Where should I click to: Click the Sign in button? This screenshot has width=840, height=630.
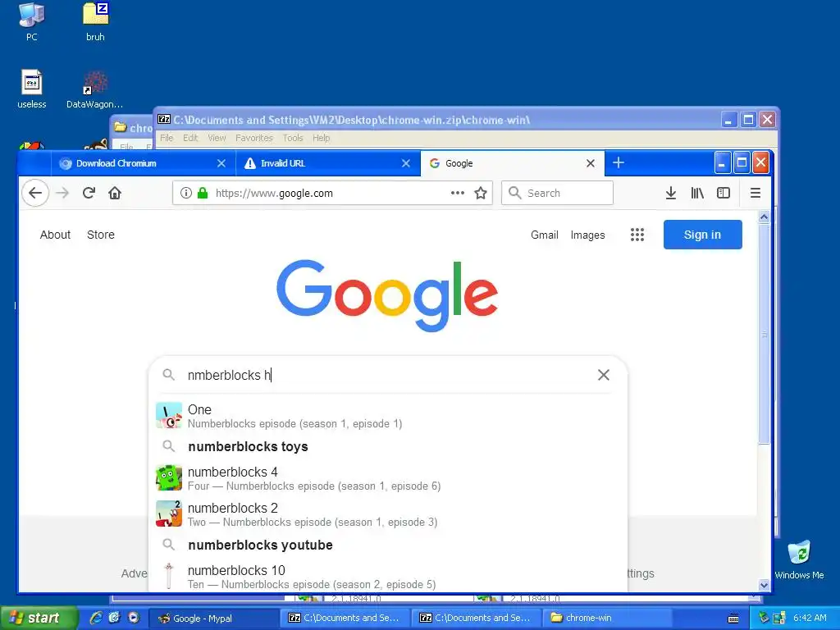(x=702, y=235)
